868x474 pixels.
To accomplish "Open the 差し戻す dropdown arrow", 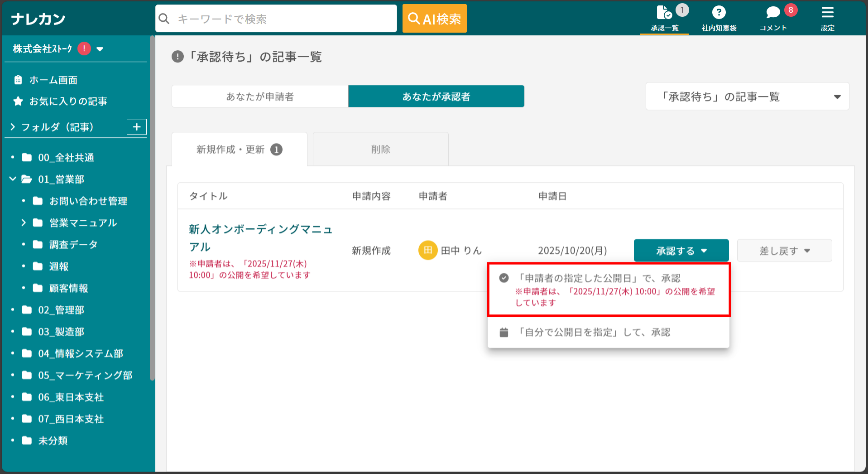I will [807, 250].
